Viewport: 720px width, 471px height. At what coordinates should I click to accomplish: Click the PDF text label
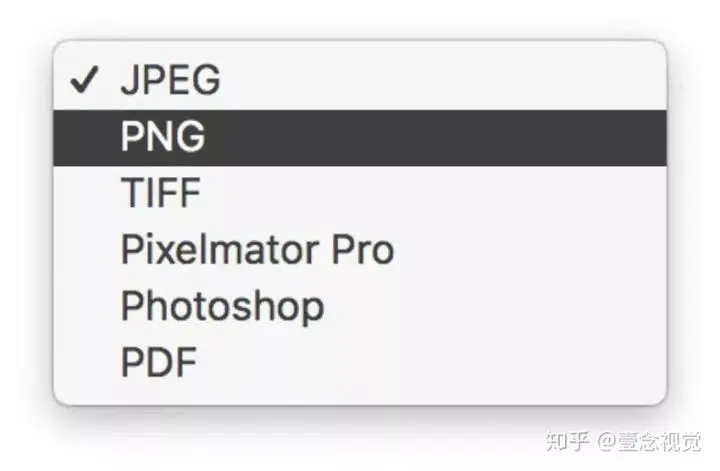coord(159,362)
